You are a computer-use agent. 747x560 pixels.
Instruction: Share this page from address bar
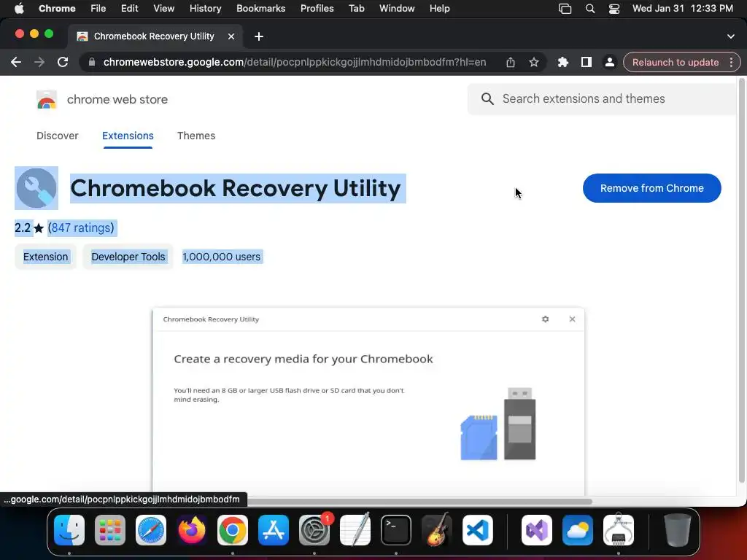[x=510, y=63]
